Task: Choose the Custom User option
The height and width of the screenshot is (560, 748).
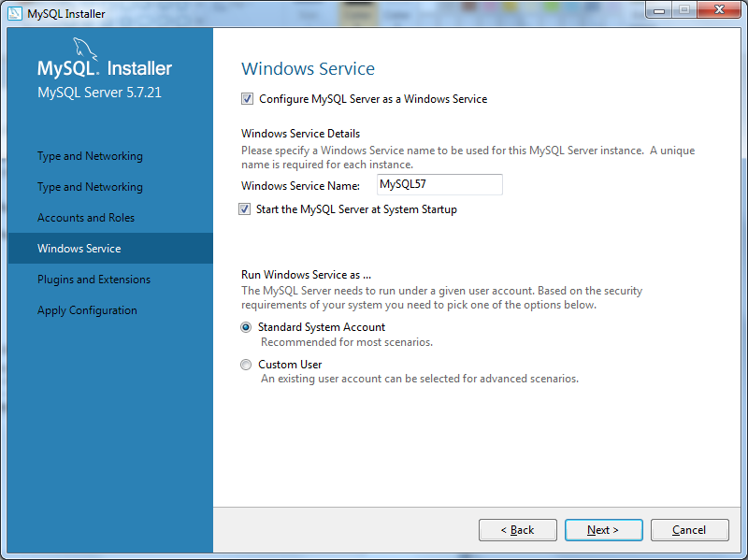Action: [x=245, y=365]
